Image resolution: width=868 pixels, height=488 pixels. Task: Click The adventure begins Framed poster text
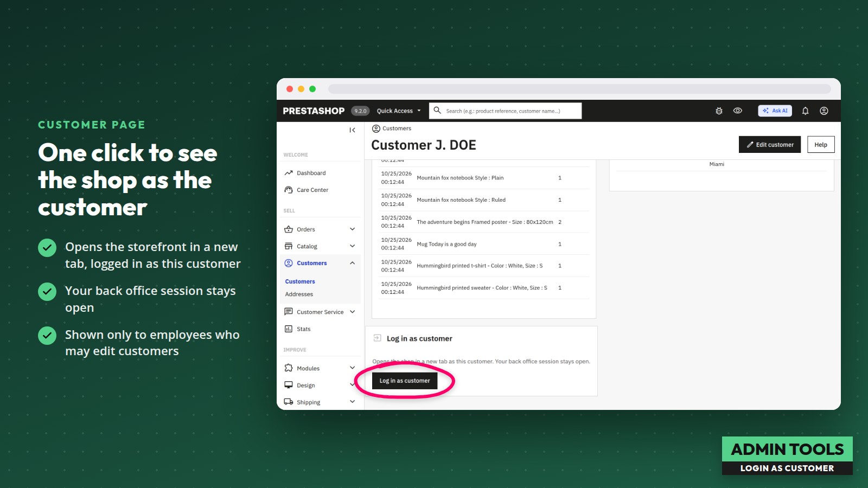[485, 222]
